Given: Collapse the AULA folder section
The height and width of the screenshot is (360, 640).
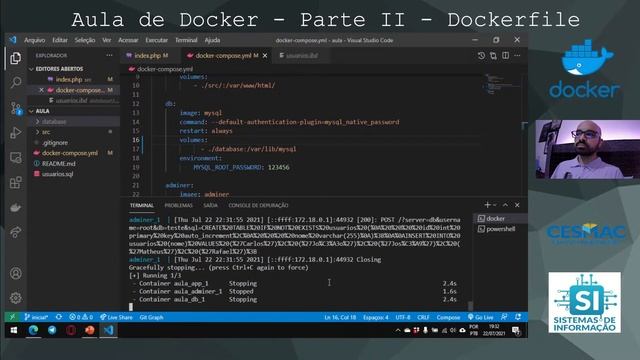Looking at the screenshot, I should 42,111.
